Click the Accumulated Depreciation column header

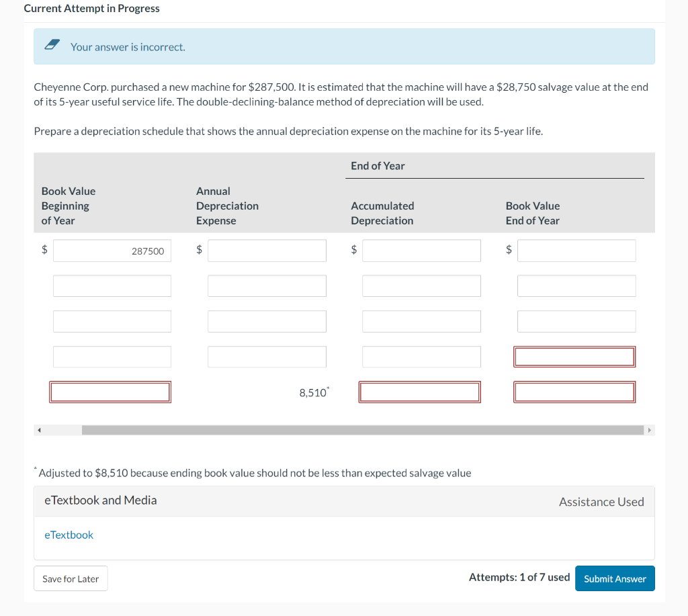pos(382,213)
